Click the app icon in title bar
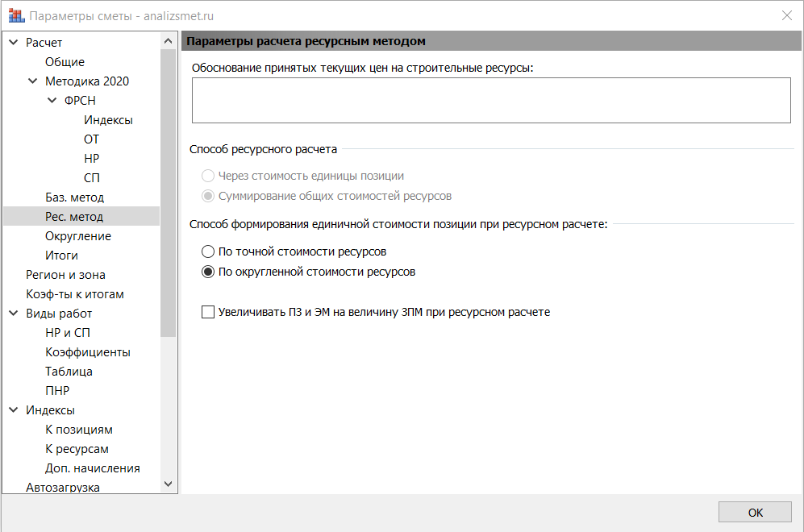The image size is (804, 532). point(16,16)
